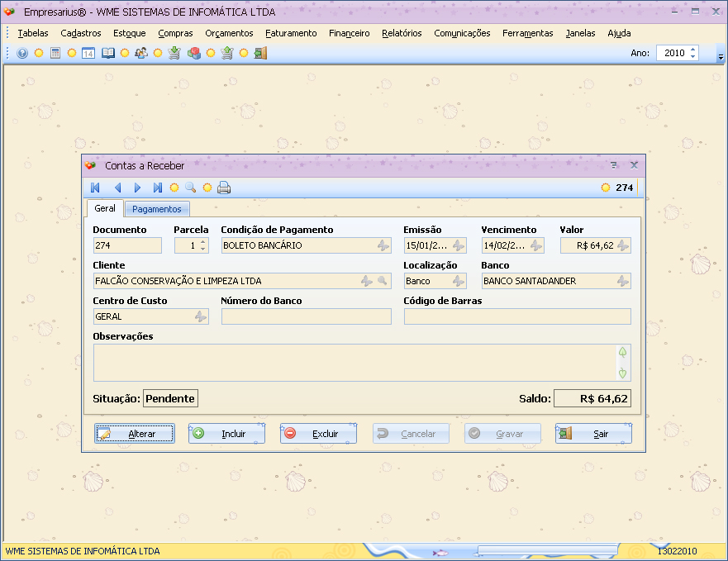
Task: Expand the Centro de Custo dropdown
Action: tap(200, 316)
